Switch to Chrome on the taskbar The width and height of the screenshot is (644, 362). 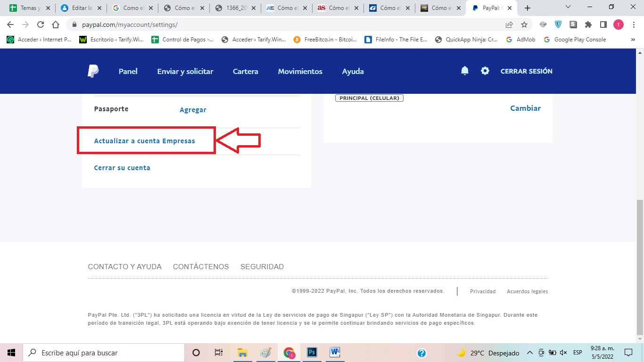point(289,353)
